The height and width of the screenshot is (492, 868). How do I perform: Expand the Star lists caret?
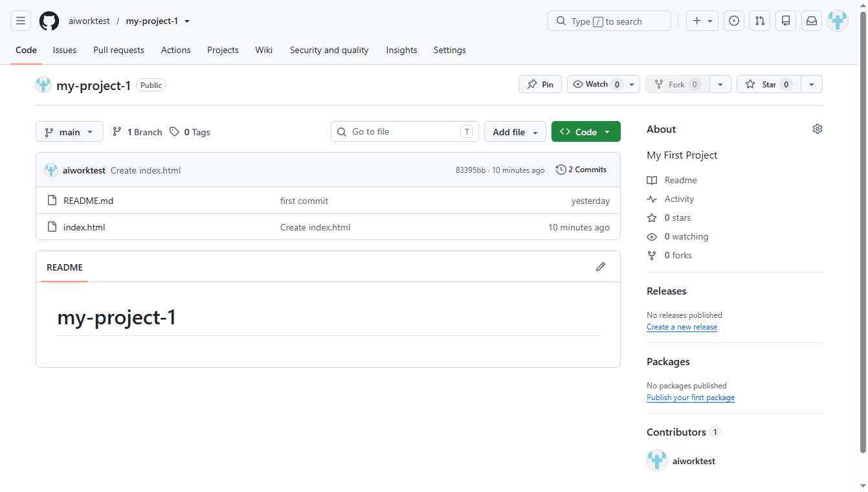point(812,84)
